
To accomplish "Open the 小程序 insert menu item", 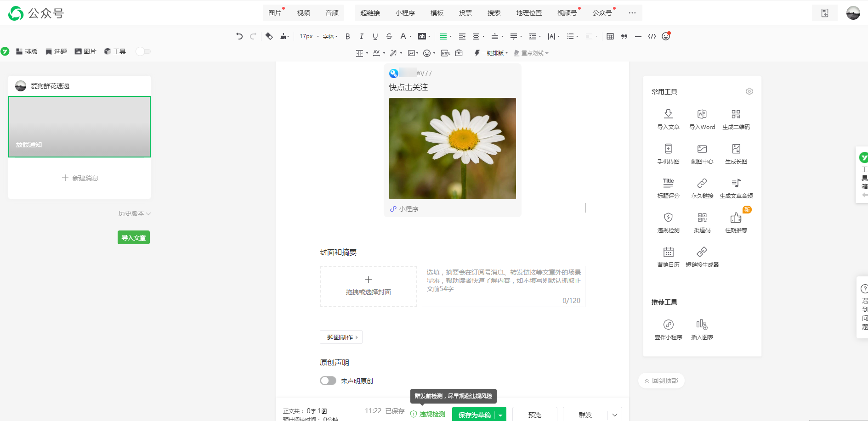I will tap(405, 13).
